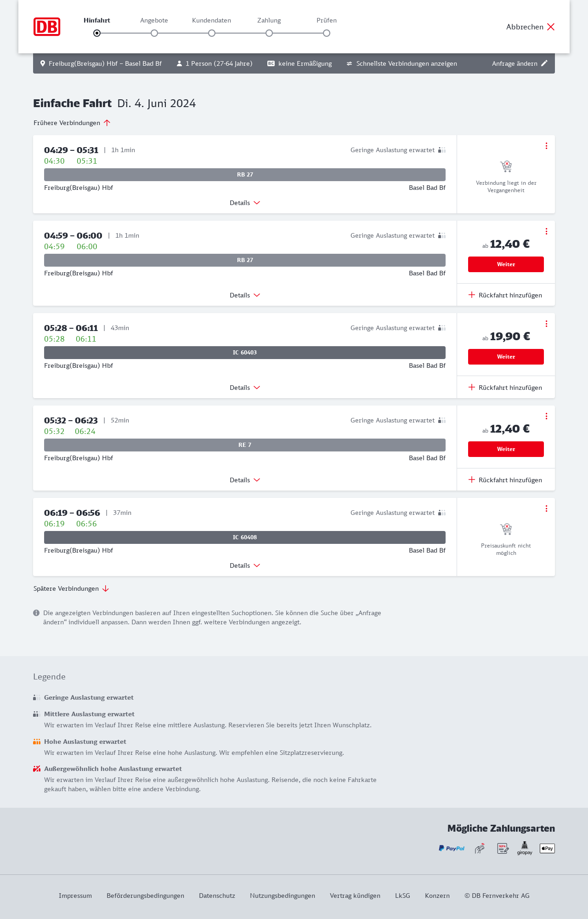Click the DB logo
The width and height of the screenshot is (588, 919).
point(47,27)
